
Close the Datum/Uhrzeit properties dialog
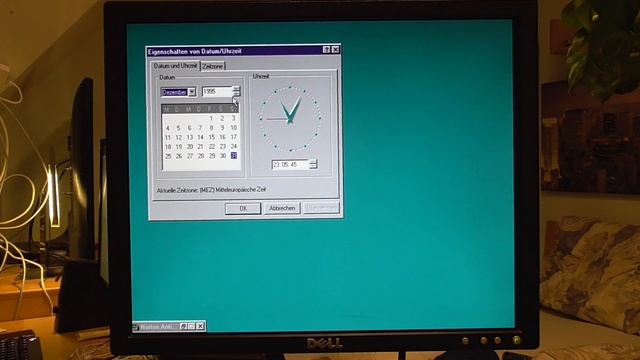tap(335, 49)
